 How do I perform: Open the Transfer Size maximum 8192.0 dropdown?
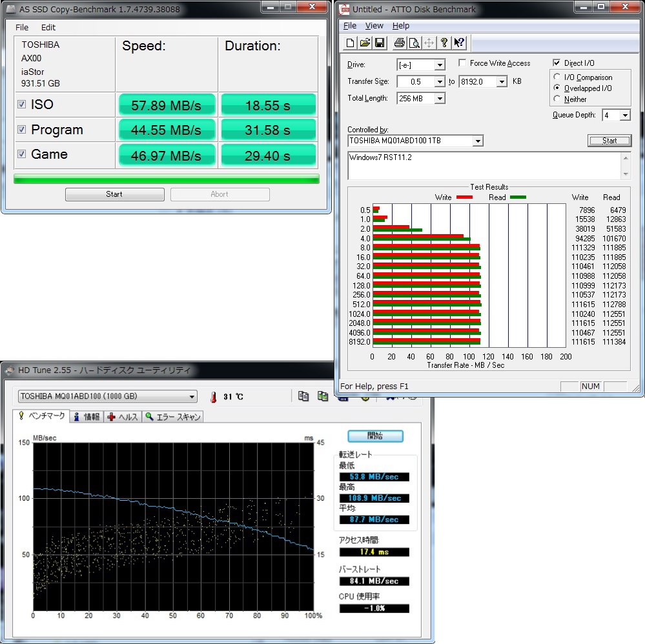click(x=502, y=82)
